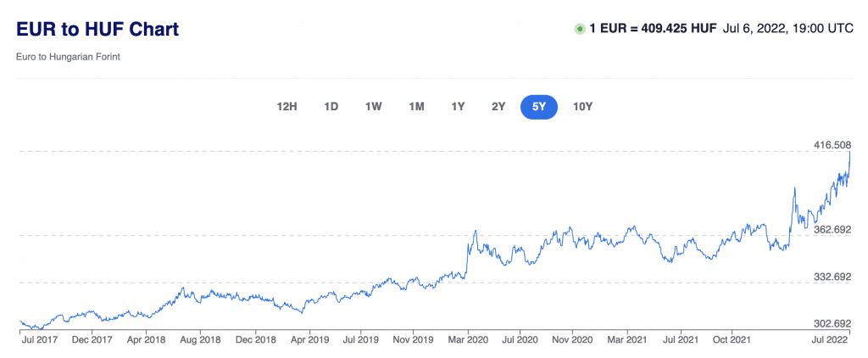Switch chart to 1Y range
This screenshot has width=868, height=358.
coord(458,106)
